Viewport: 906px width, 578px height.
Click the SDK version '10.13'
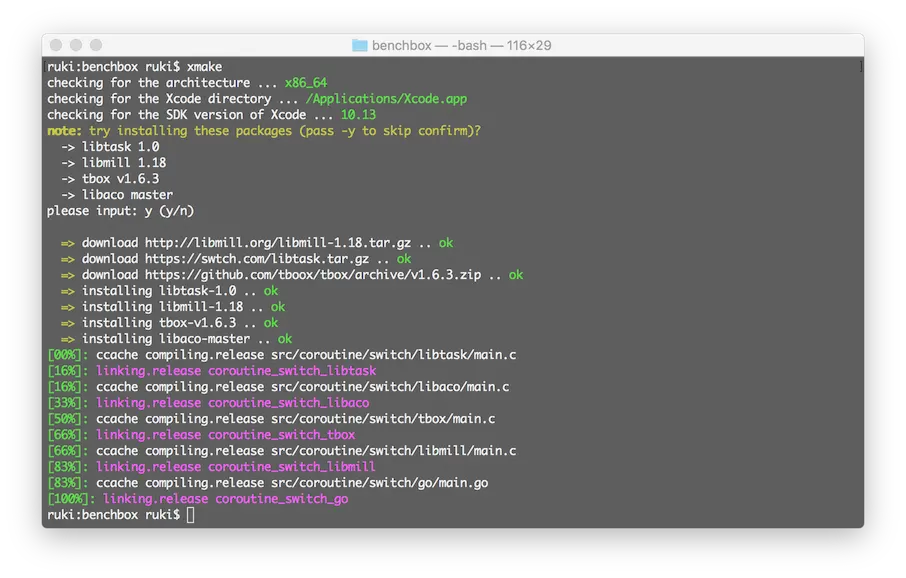click(x=358, y=114)
